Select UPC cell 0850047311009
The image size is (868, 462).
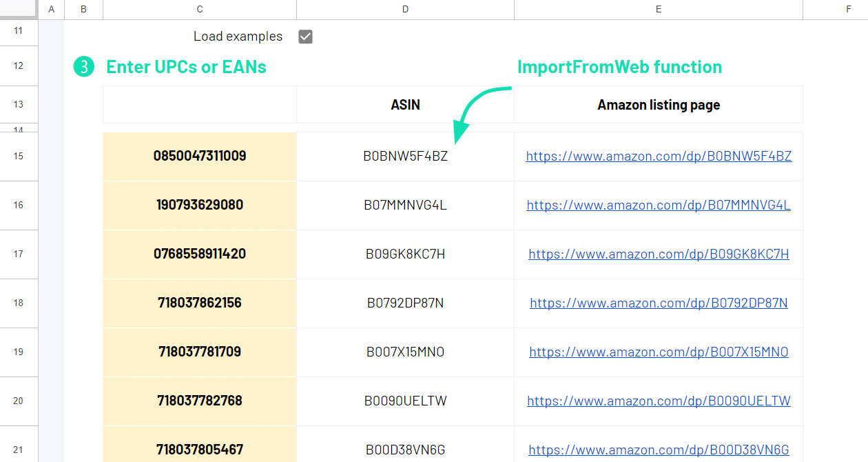pyautogui.click(x=200, y=157)
